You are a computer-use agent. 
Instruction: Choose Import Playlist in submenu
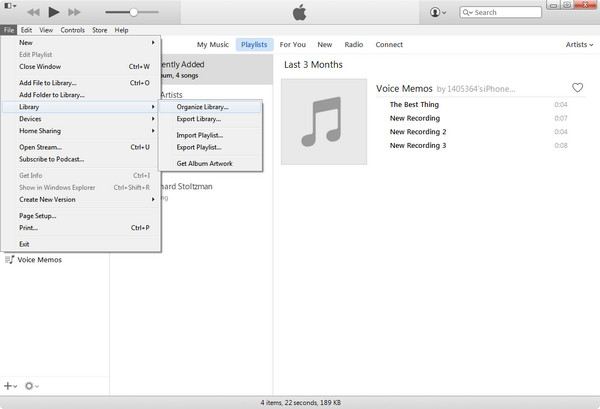pos(210,135)
